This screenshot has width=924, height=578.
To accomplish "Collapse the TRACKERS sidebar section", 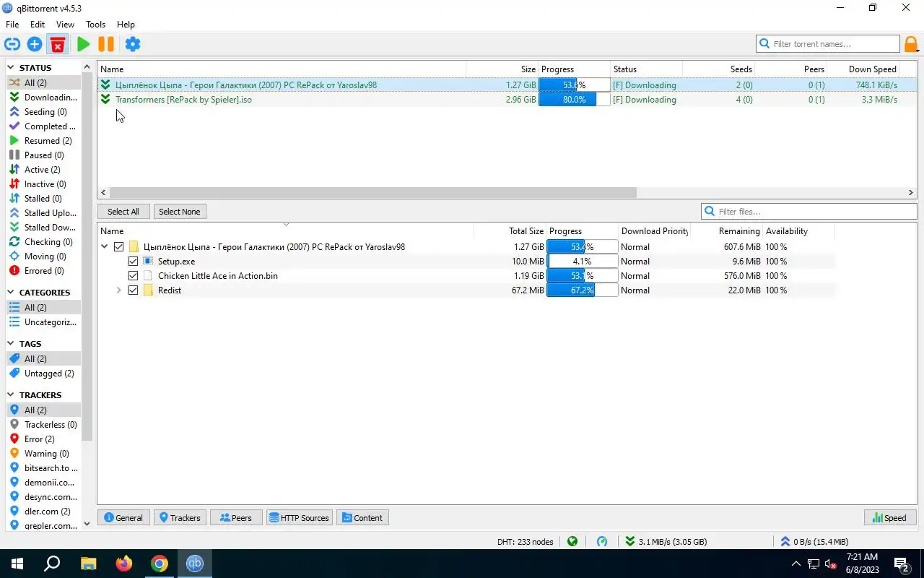I will (x=12, y=395).
